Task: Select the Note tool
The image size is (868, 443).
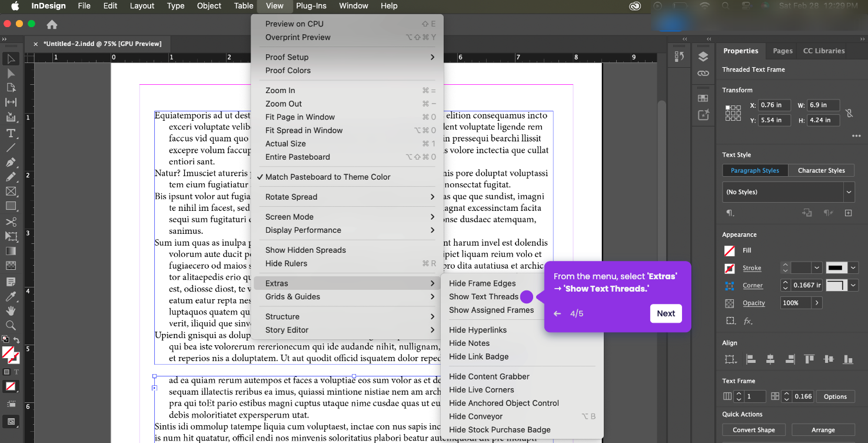Action: click(x=11, y=282)
